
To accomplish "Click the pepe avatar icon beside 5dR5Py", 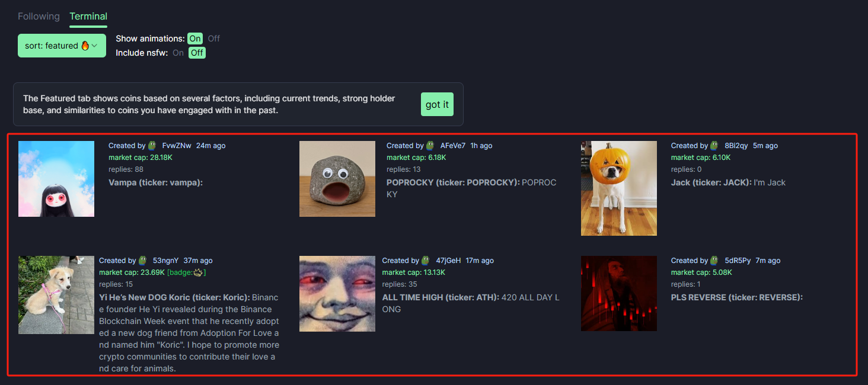I will (714, 260).
